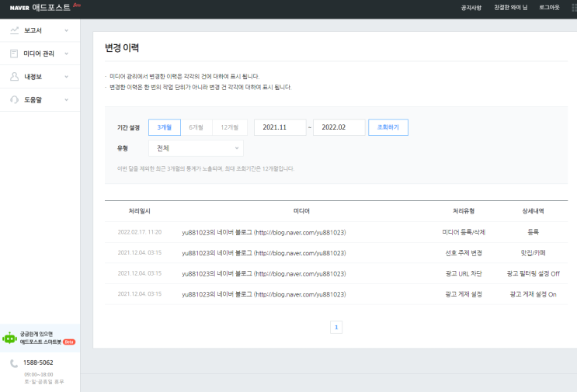Viewport: 577px width, 392px height.
Task: Click the 선호 주제 변경 cell
Action: [x=464, y=253]
